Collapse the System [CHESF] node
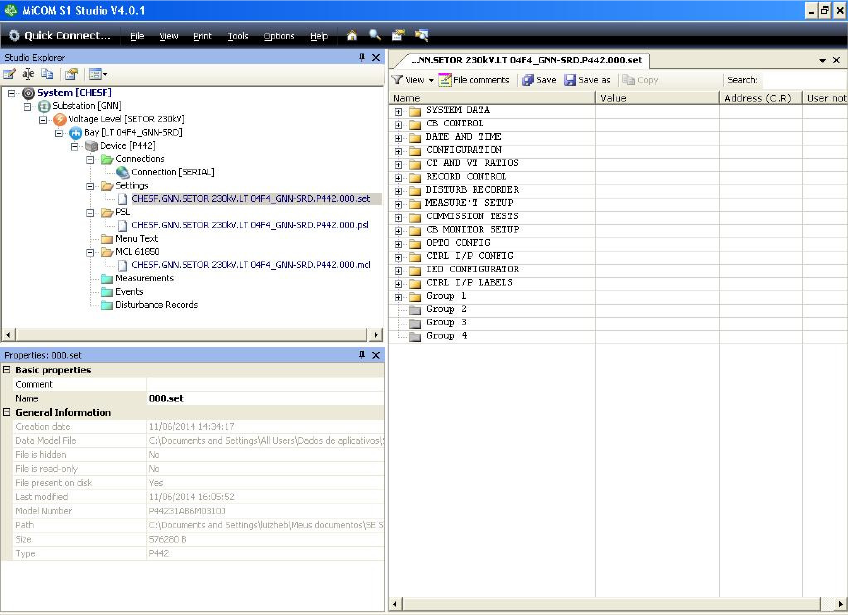This screenshot has width=848, height=615. click(x=11, y=93)
